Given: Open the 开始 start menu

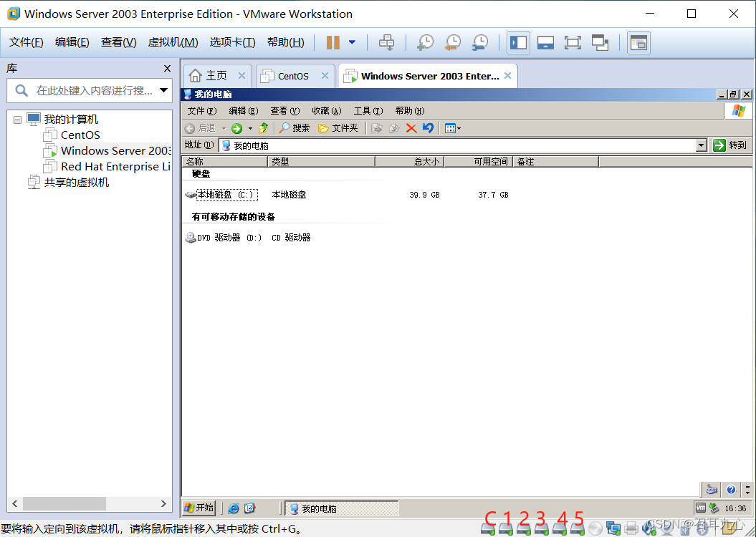Looking at the screenshot, I should point(198,508).
